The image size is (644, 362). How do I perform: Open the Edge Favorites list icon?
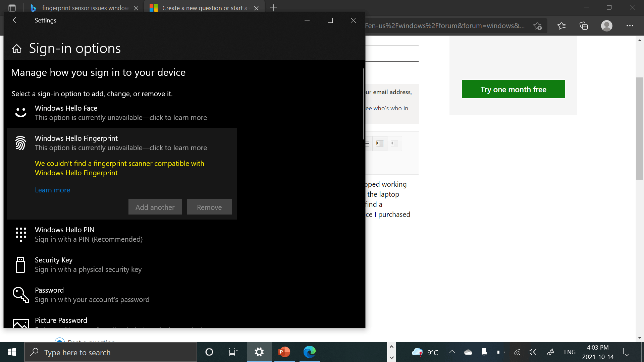pos(561,26)
